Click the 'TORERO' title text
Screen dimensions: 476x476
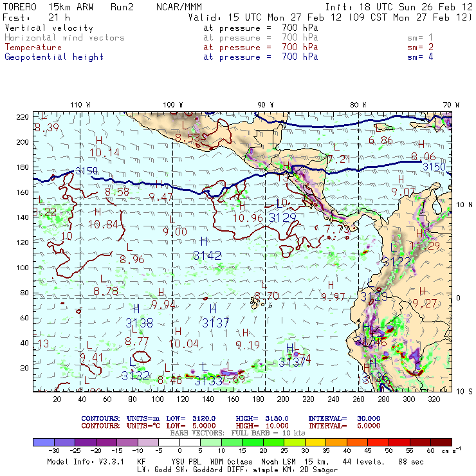pyautogui.click(x=19, y=7)
